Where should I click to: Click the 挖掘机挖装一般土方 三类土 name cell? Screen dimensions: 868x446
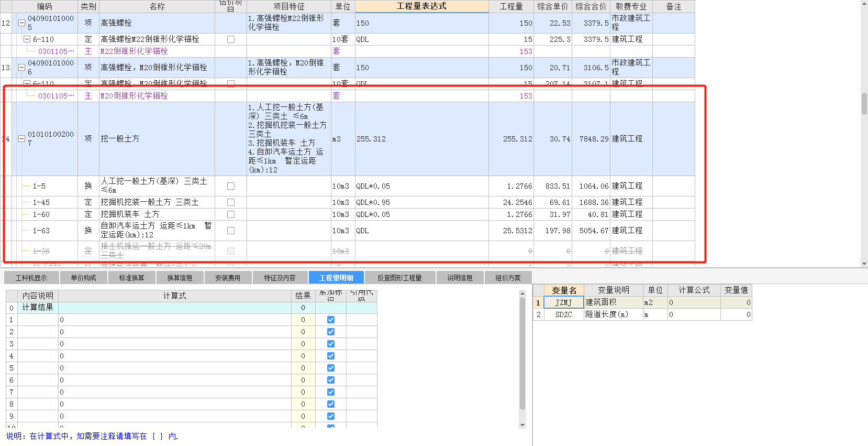coord(157,202)
